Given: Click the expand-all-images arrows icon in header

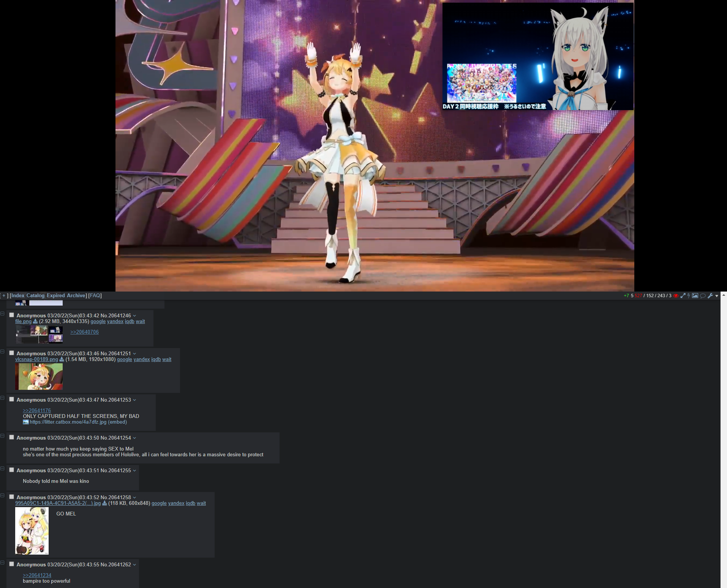Looking at the screenshot, I should point(683,296).
